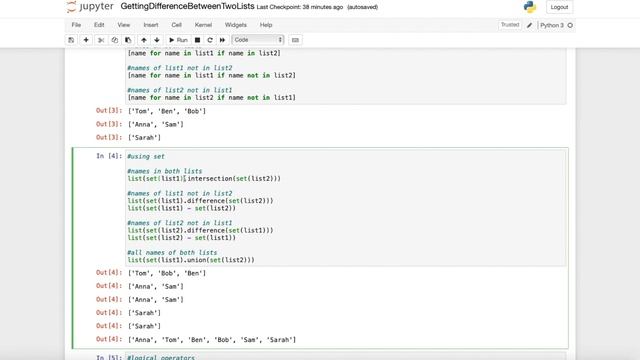The height and width of the screenshot is (360, 640).
Task: Rename notebook title GettingDifferenceBetweenTwoLists
Action: click(x=187, y=7)
